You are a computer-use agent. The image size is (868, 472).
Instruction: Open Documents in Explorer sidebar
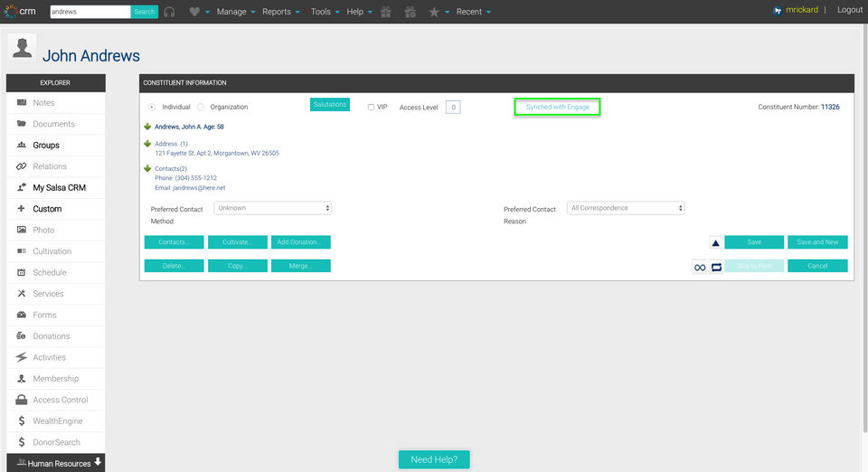click(x=56, y=124)
